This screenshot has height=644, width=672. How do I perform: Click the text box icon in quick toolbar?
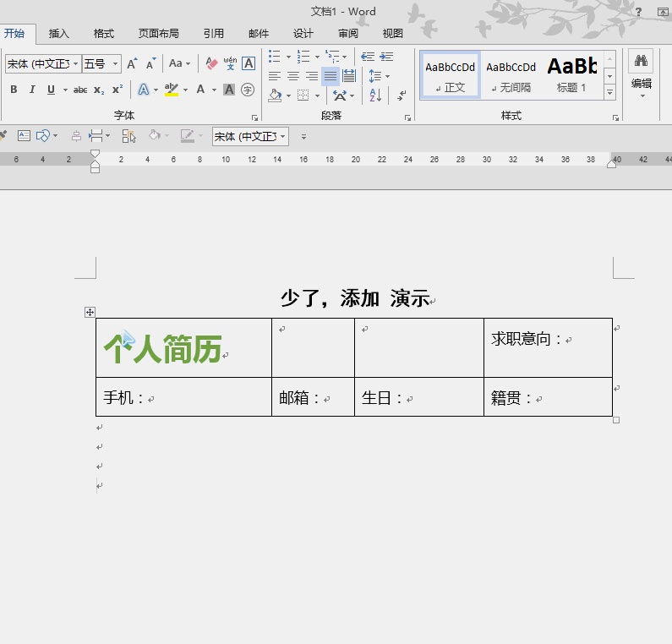coord(24,136)
